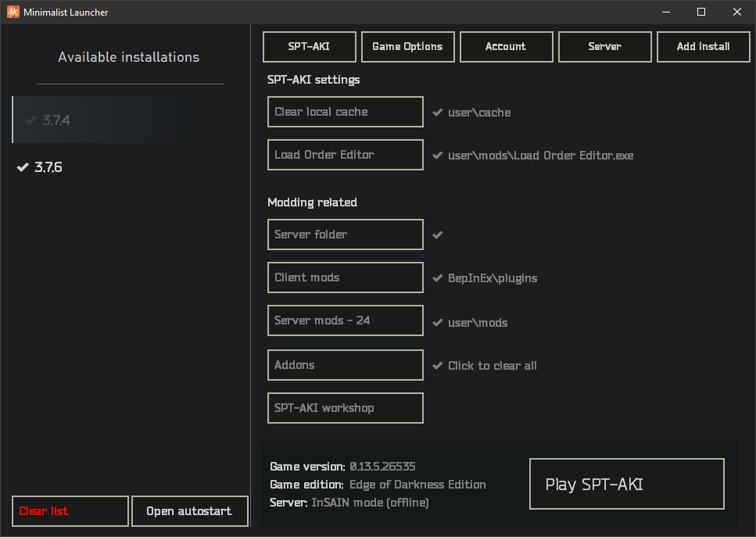Switch to the SPT-AKI tab
This screenshot has width=756, height=537.
click(310, 47)
